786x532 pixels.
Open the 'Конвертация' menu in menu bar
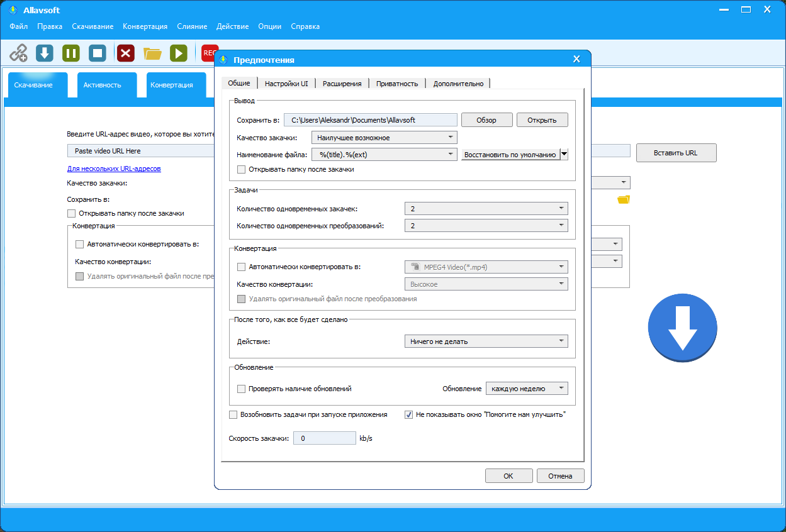(x=145, y=26)
